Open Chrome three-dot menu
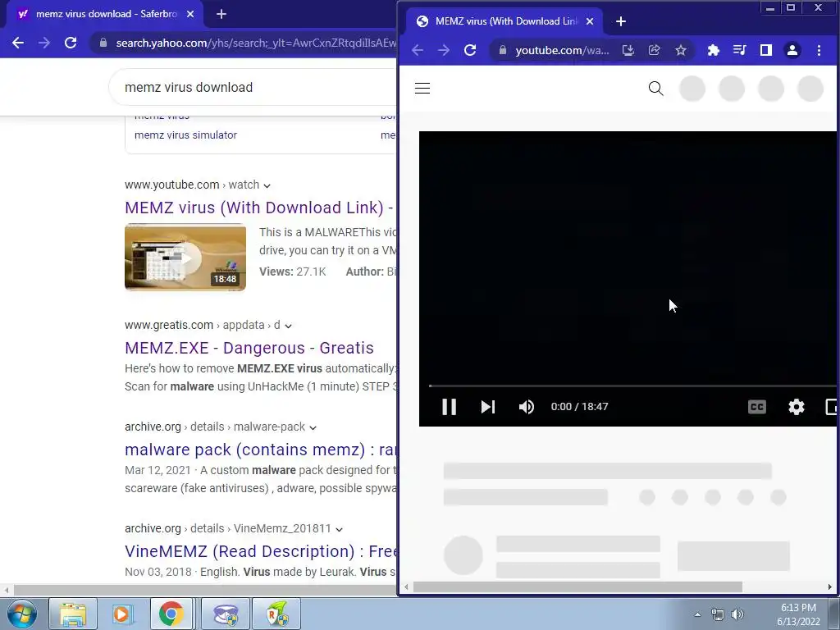Image resolution: width=840 pixels, height=630 pixels. (819, 50)
